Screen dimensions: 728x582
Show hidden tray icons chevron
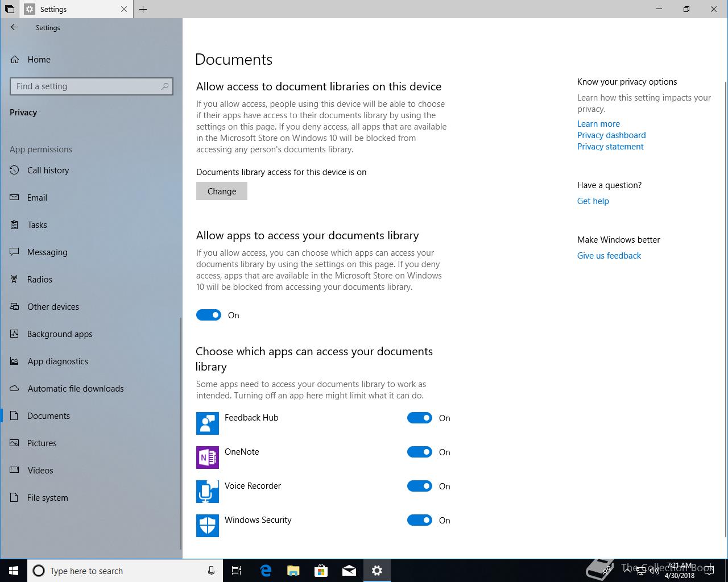tap(627, 571)
